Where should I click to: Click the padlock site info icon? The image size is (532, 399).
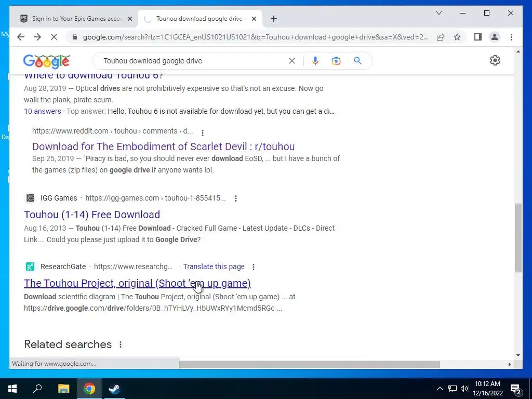[75, 37]
